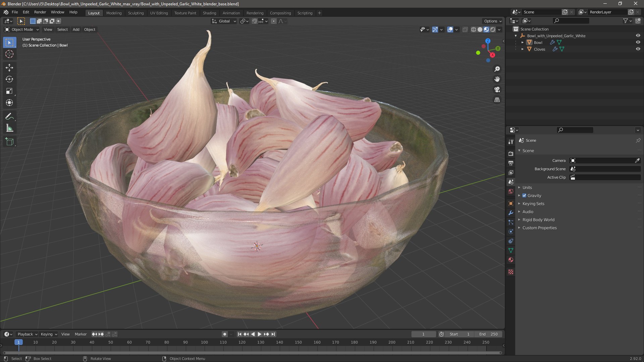Expand the Units panel

[527, 188]
